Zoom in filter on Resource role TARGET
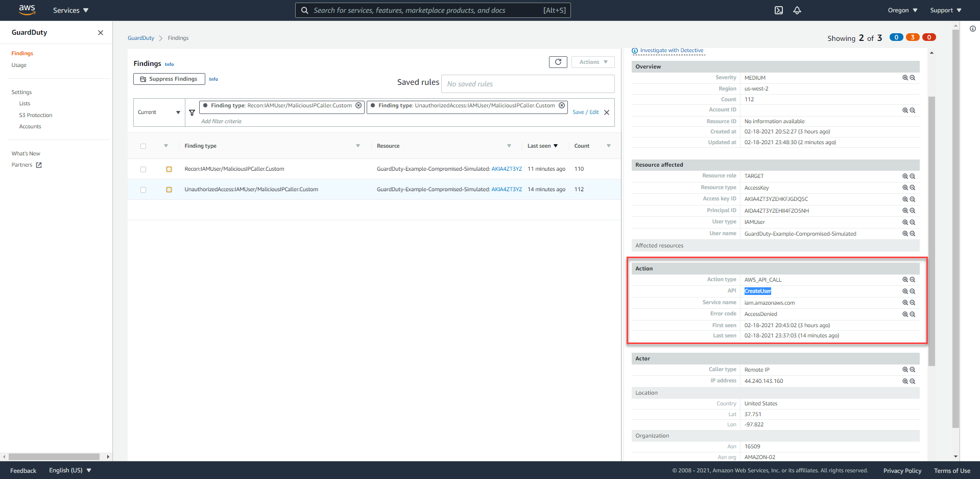The width and height of the screenshot is (980, 479). (905, 176)
